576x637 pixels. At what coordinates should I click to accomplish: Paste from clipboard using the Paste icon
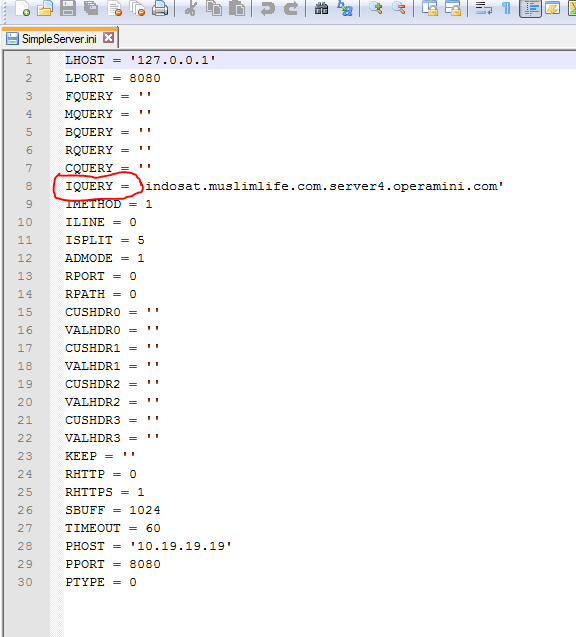point(237,8)
